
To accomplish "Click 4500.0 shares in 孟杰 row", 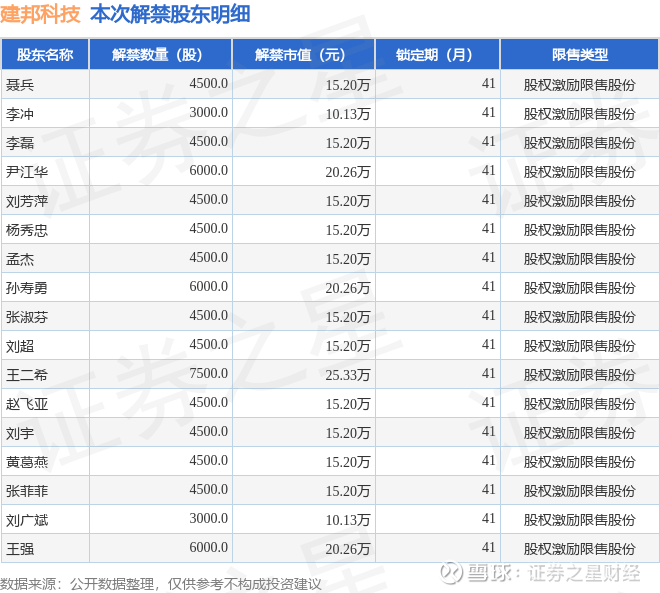I will (208, 257).
